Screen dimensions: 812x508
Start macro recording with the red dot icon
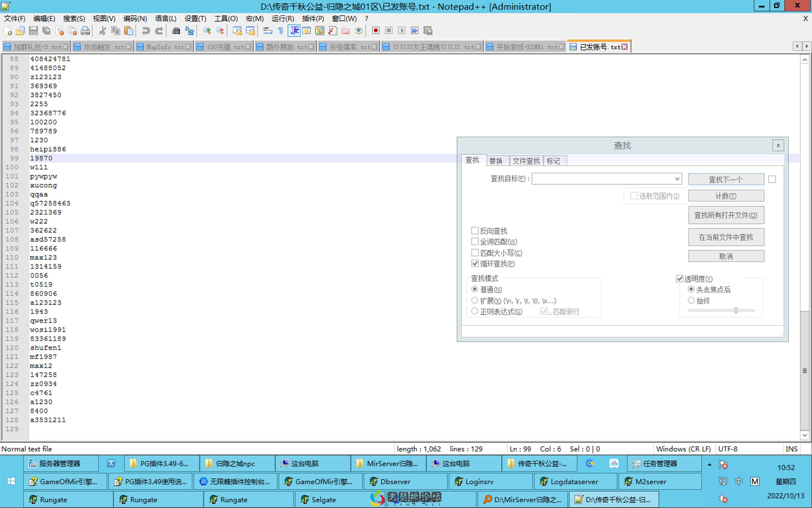(376, 31)
